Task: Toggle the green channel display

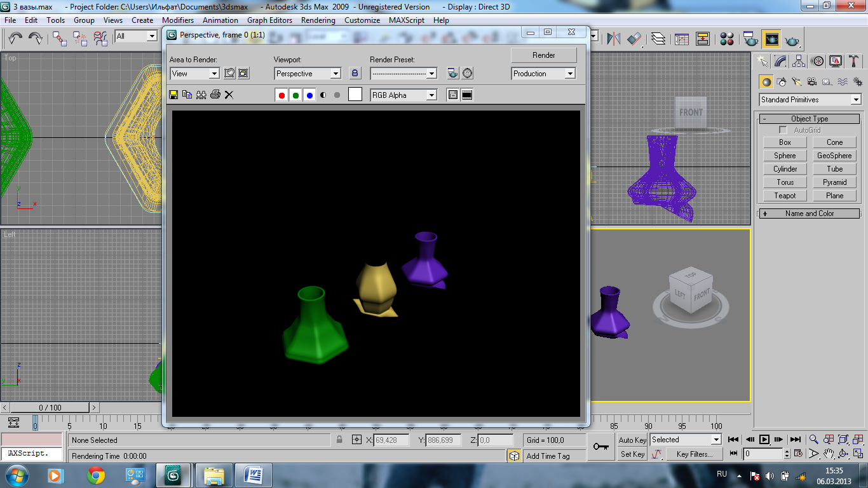Action: [x=295, y=95]
